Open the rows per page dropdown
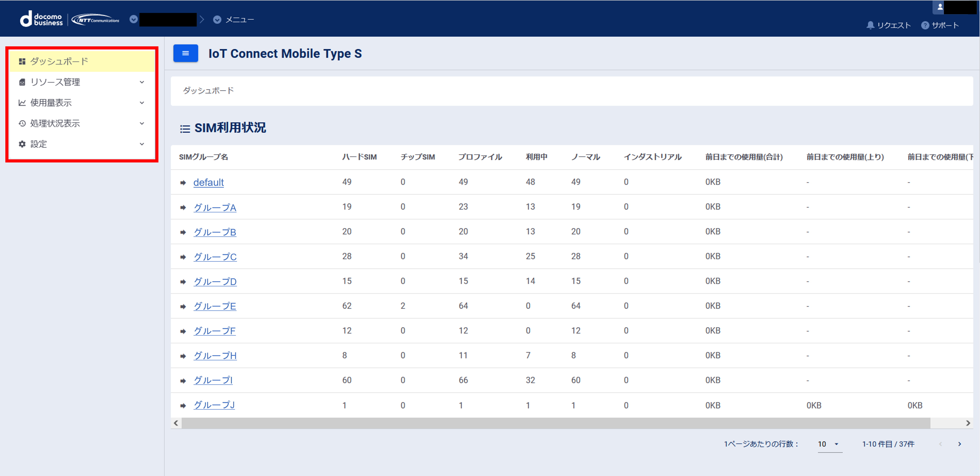Screen dimensions: 980x476 tap(830, 444)
